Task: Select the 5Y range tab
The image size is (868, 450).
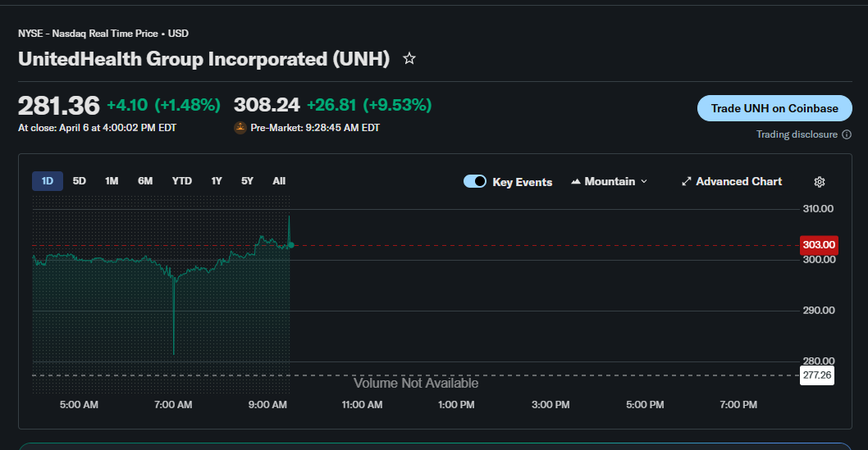Action: 247,181
